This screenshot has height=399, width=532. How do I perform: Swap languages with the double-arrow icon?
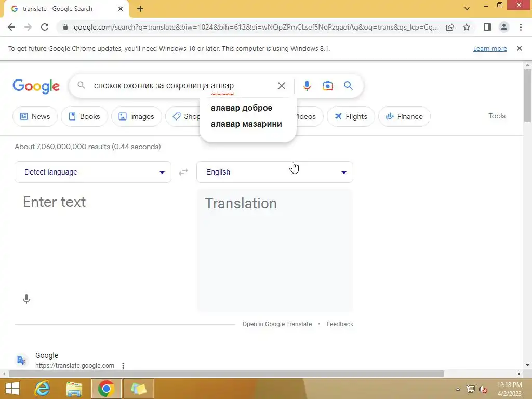(x=183, y=172)
